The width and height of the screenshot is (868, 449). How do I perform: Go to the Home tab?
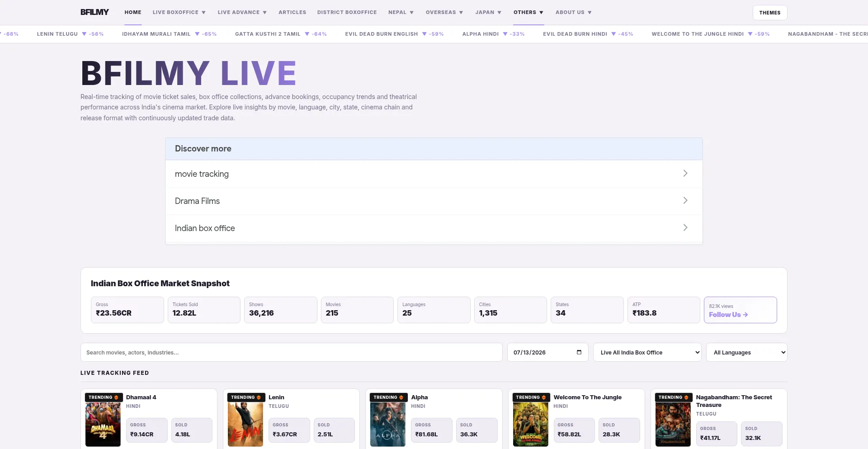(x=133, y=12)
